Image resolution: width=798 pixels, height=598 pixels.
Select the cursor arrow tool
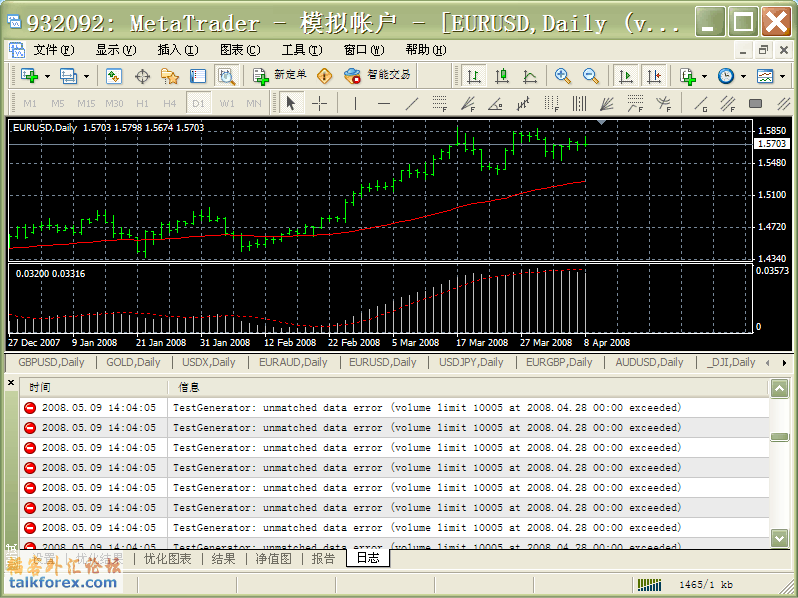click(291, 104)
